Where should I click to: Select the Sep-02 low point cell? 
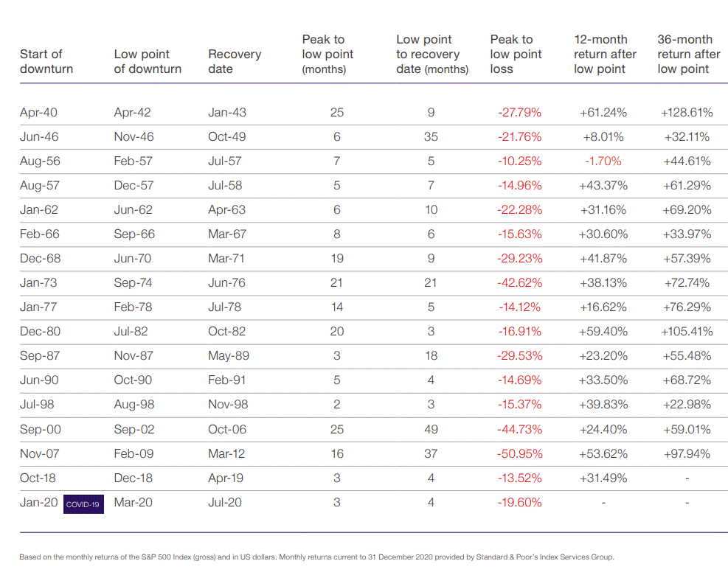click(134, 429)
